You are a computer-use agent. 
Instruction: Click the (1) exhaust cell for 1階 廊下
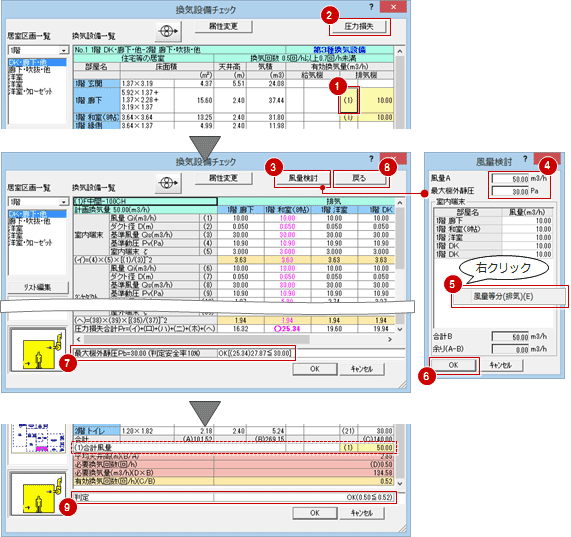click(348, 100)
